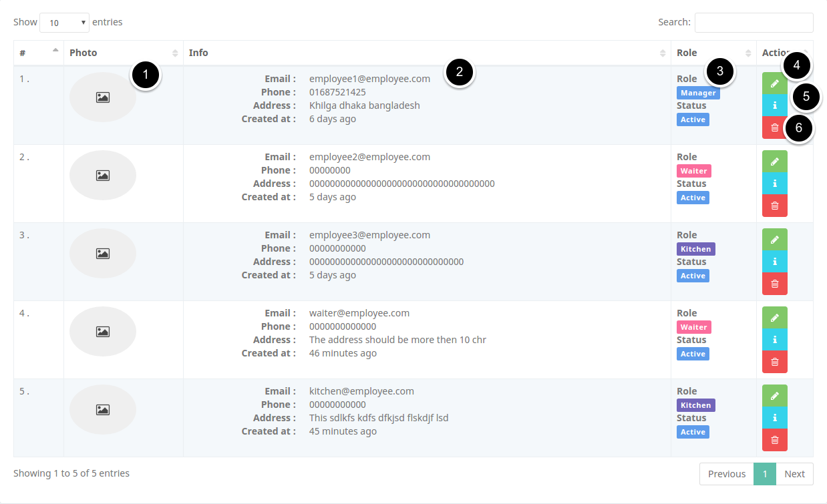Click Active status badge of employee3@employee.com
The width and height of the screenshot is (827, 504).
coord(693,276)
